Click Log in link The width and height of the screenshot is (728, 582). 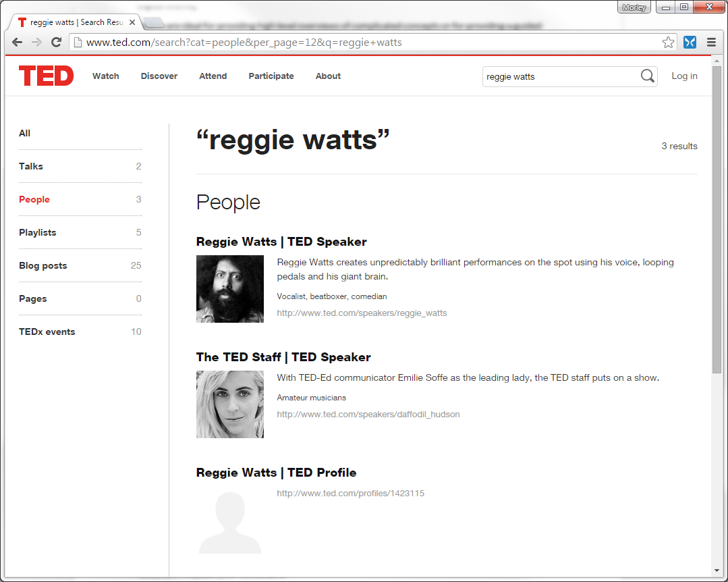click(x=684, y=76)
